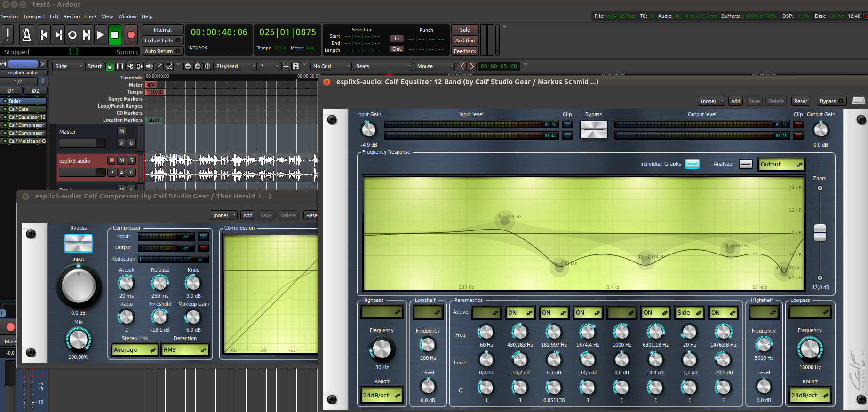
Task: Toggle the EQ Bypass silver switch
Action: pyautogui.click(x=594, y=129)
